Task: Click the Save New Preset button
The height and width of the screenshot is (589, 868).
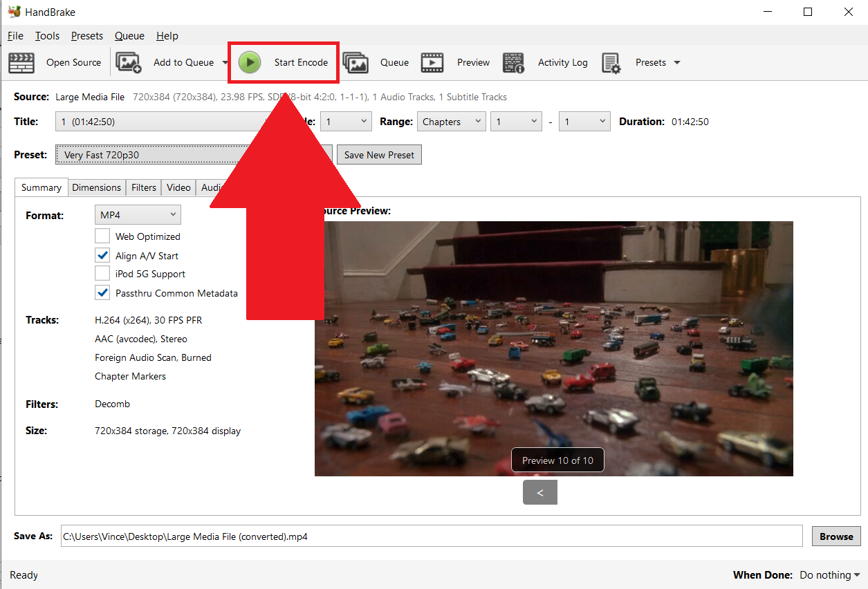Action: (379, 154)
